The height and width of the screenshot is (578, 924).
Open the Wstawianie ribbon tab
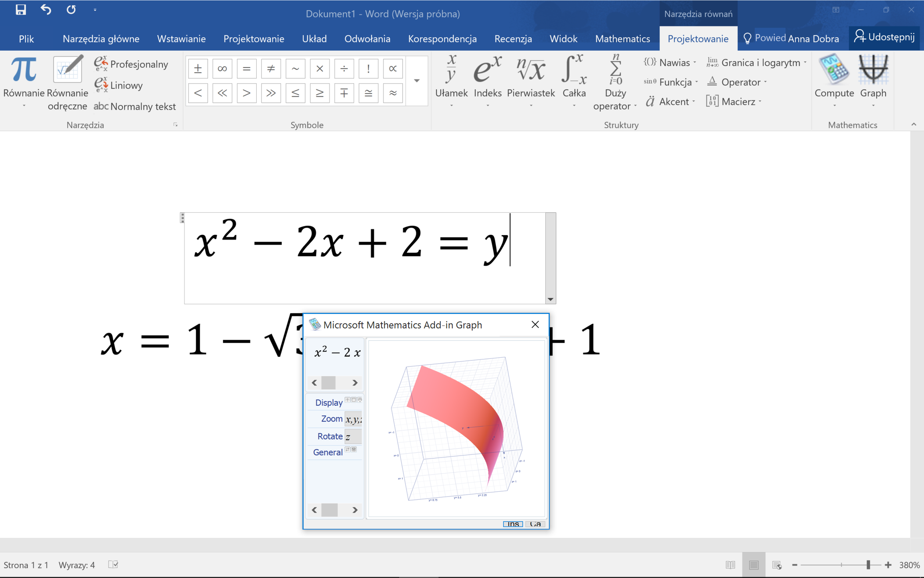coord(181,39)
